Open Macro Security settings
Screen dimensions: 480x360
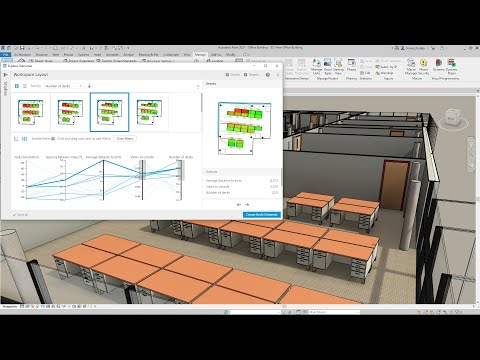pyautogui.click(x=423, y=66)
